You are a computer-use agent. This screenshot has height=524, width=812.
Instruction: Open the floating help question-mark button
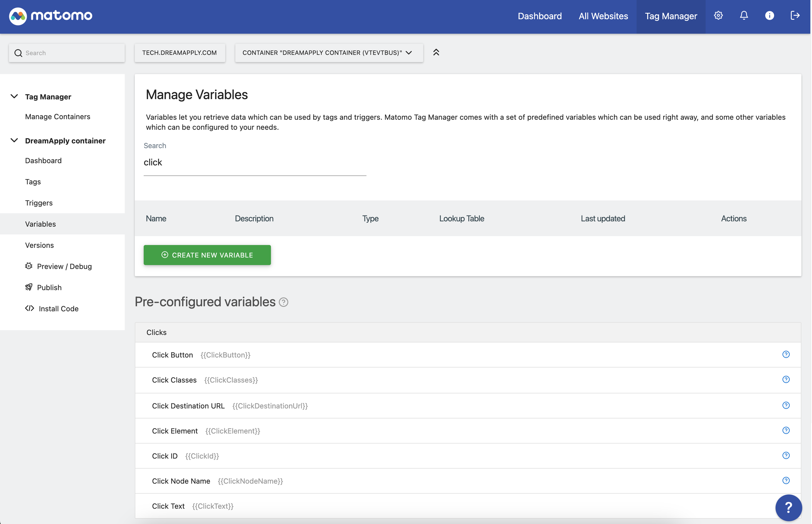pyautogui.click(x=789, y=508)
